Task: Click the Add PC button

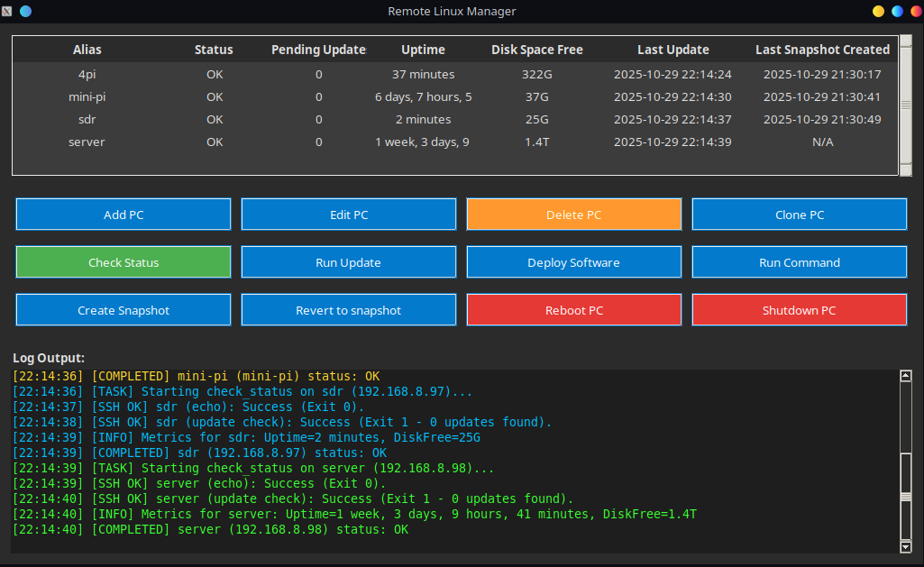Action: coord(124,215)
